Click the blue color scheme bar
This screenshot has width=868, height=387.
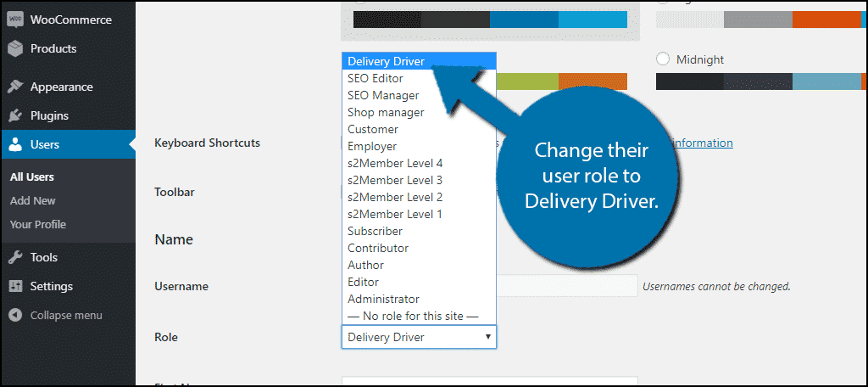(490, 20)
